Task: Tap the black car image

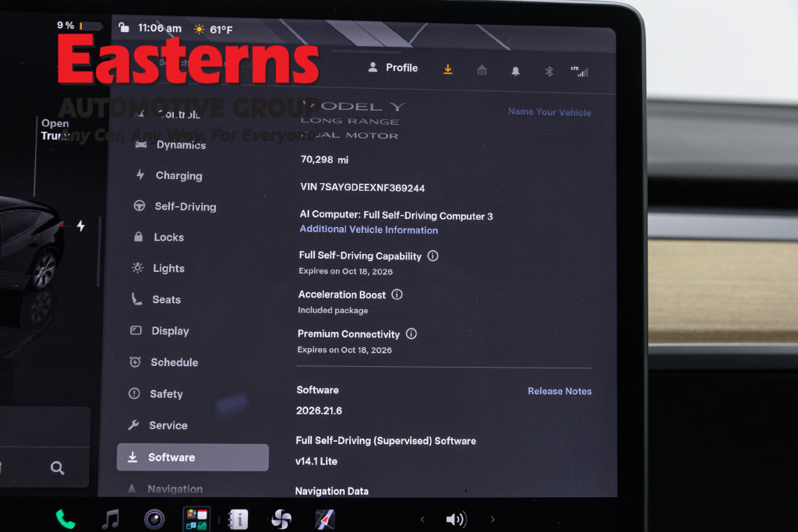Action: 31,244
